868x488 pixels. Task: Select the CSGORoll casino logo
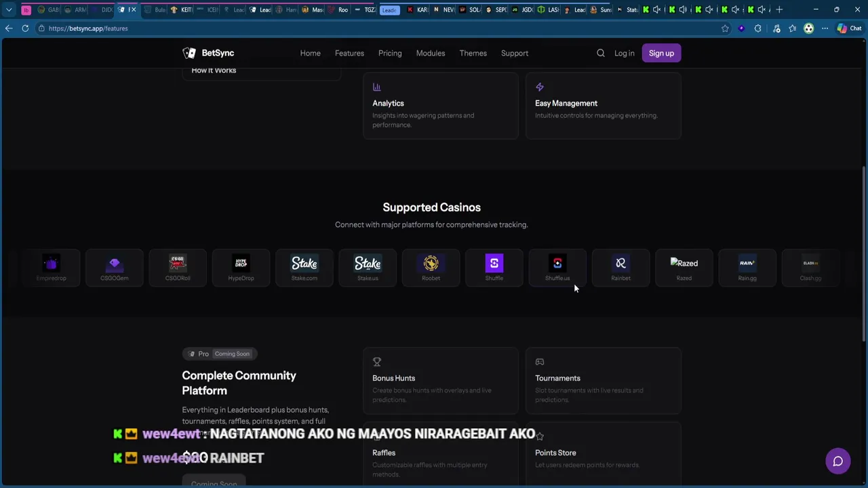178,263
